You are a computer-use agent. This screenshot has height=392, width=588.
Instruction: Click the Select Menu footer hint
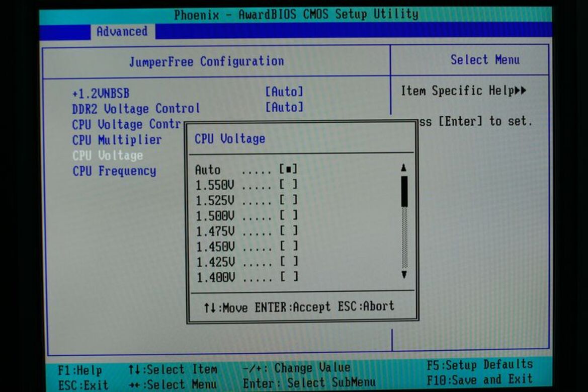pos(173,384)
